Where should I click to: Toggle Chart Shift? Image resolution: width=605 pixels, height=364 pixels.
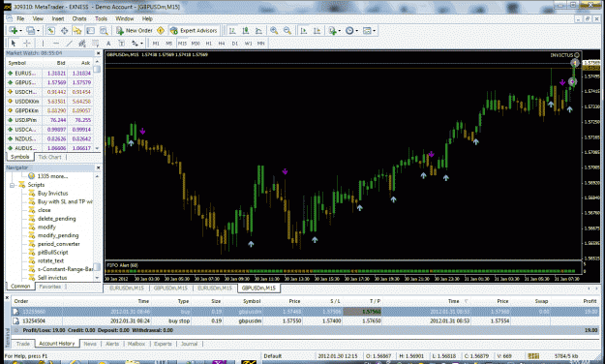317,30
